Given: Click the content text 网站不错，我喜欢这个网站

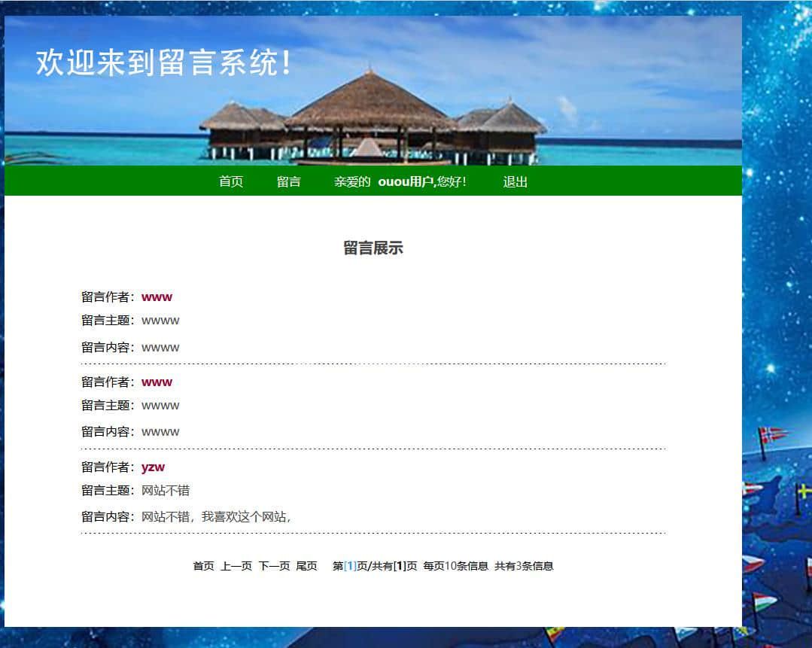Looking at the screenshot, I should [215, 516].
